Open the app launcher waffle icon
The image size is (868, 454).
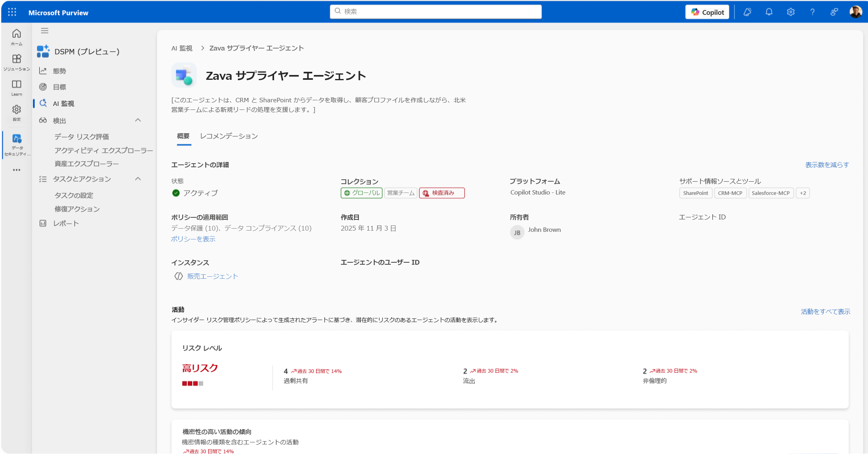tap(12, 12)
